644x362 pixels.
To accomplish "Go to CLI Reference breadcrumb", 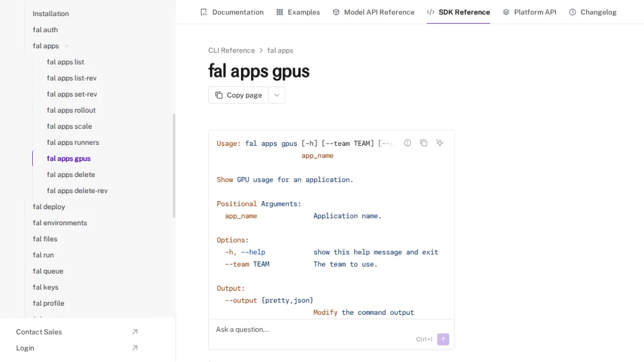I will [231, 50].
